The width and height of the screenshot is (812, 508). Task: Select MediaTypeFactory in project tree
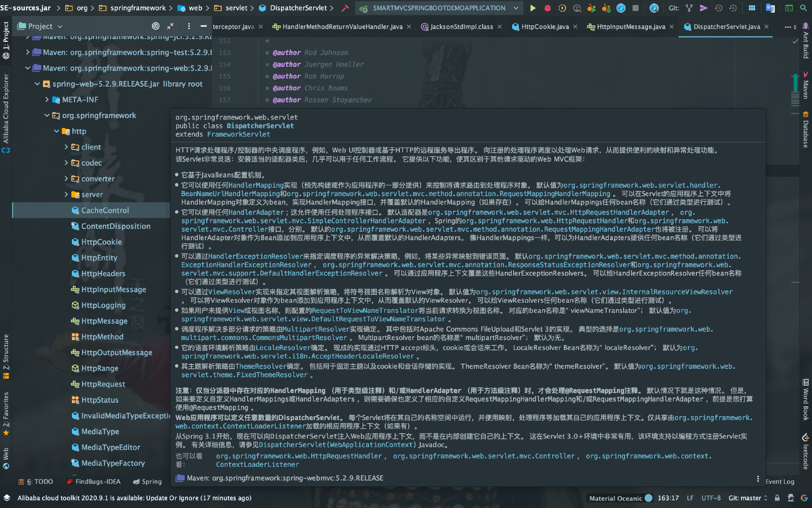[113, 463]
